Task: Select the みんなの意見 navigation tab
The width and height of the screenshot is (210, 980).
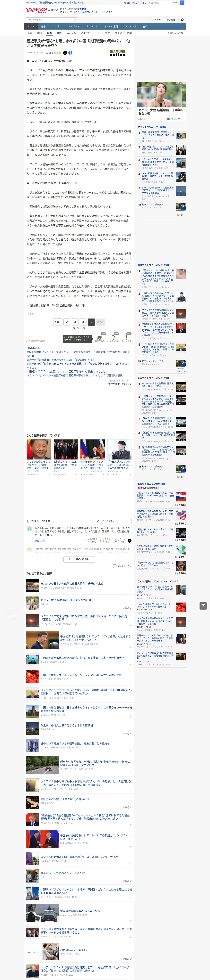Action: click(x=111, y=27)
